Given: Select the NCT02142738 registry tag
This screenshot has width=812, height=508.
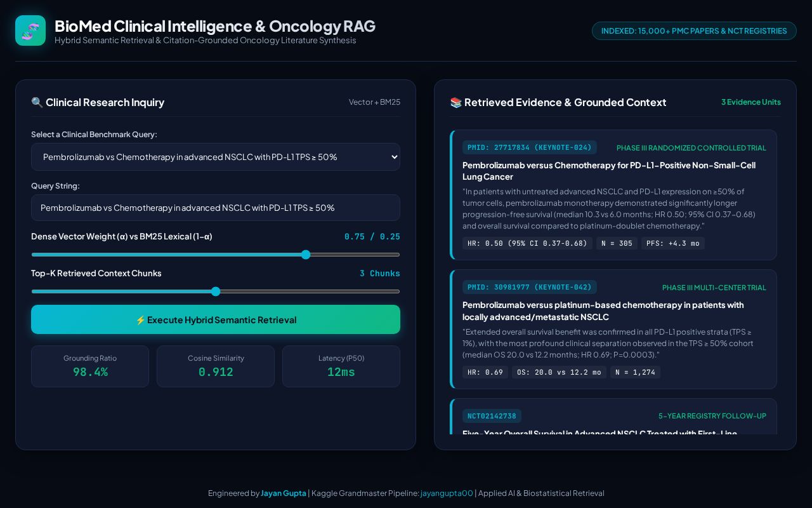Looking at the screenshot, I should (x=492, y=416).
